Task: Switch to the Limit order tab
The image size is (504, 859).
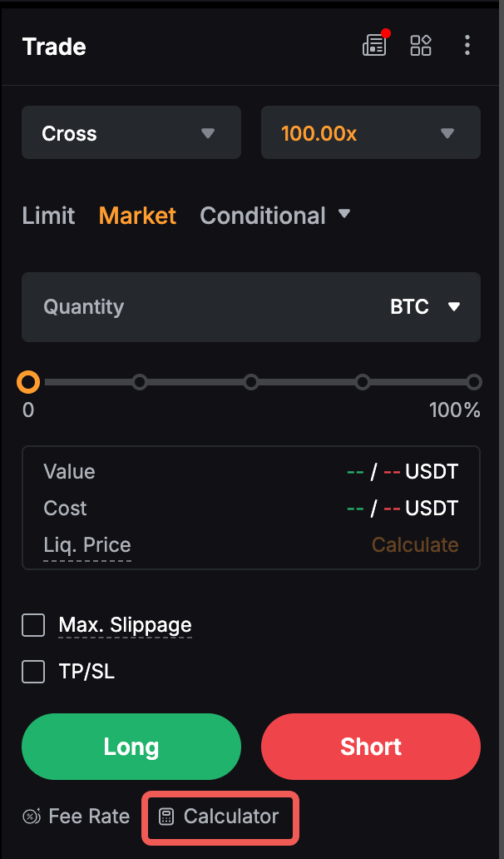Action: 48,216
